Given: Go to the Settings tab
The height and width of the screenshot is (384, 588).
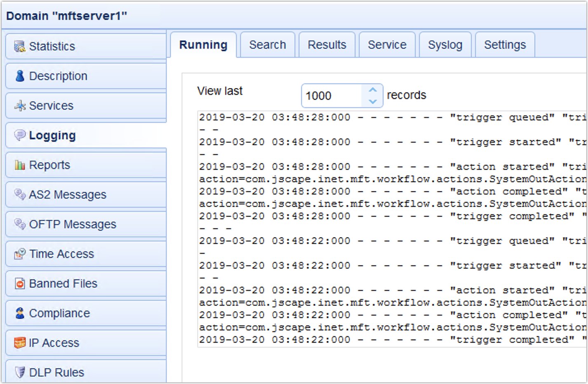Looking at the screenshot, I should (x=505, y=44).
